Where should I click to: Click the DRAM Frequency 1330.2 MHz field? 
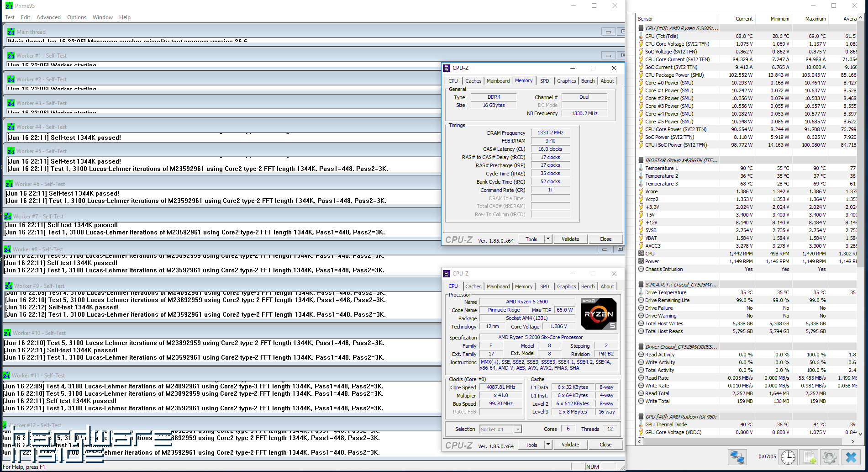tap(550, 133)
